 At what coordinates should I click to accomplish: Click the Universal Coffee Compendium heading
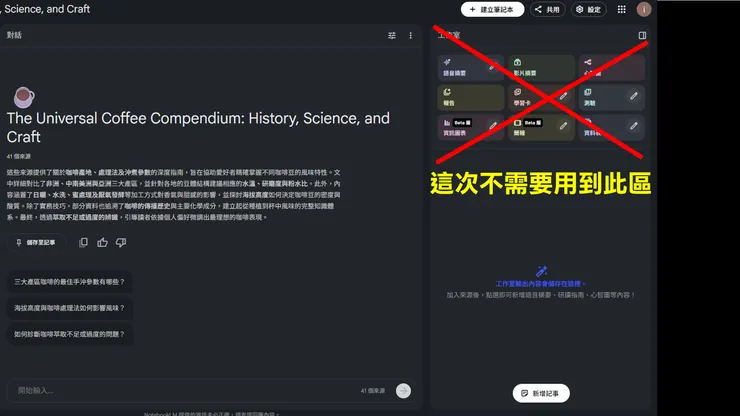click(198, 127)
